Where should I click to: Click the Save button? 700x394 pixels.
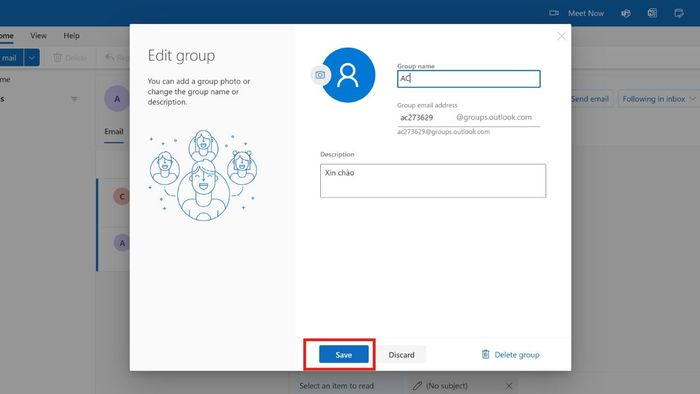coord(344,354)
